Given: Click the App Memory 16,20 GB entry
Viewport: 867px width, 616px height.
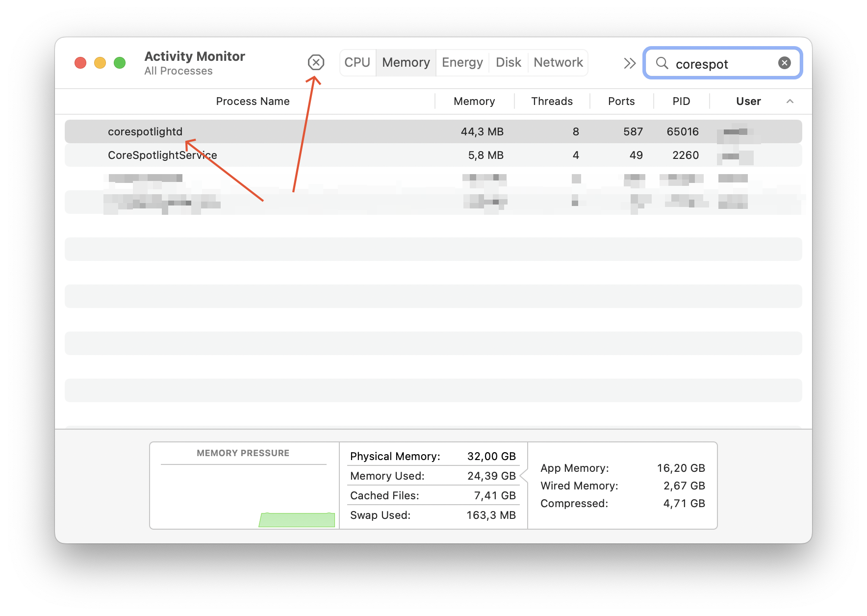Looking at the screenshot, I should 623,468.
